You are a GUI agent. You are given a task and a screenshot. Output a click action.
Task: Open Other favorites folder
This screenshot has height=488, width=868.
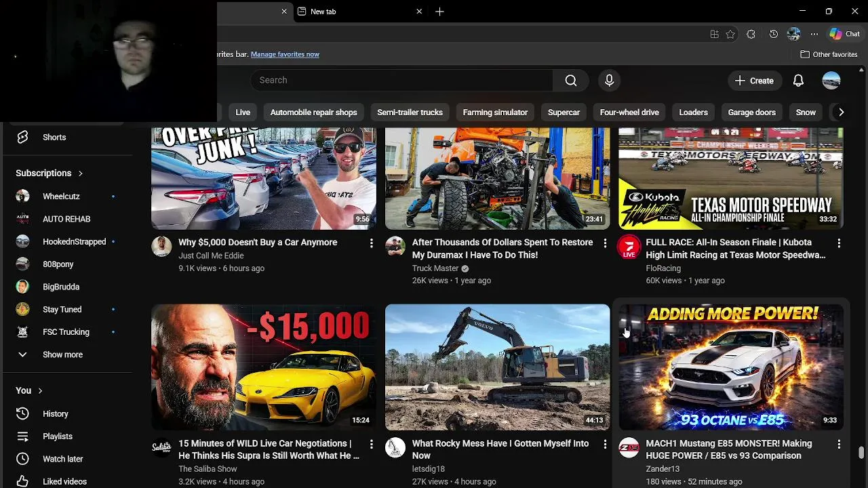point(829,54)
